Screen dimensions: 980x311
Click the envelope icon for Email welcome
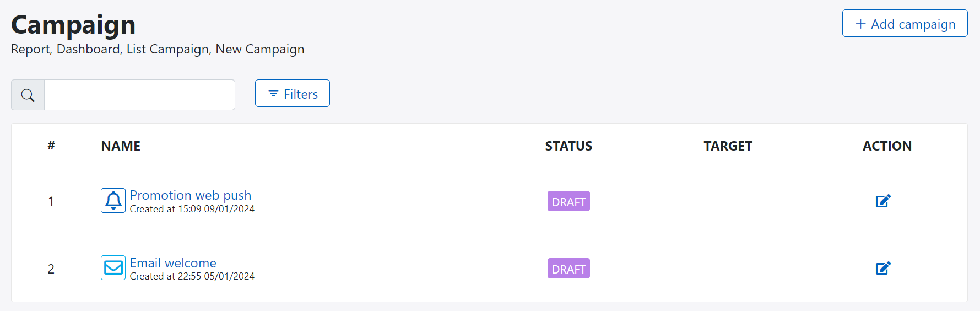(x=113, y=268)
